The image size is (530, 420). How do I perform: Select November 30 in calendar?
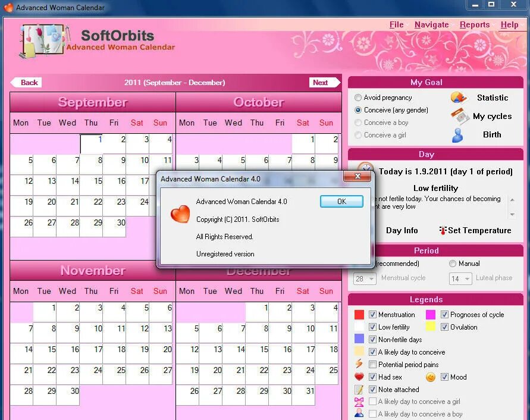(68, 395)
